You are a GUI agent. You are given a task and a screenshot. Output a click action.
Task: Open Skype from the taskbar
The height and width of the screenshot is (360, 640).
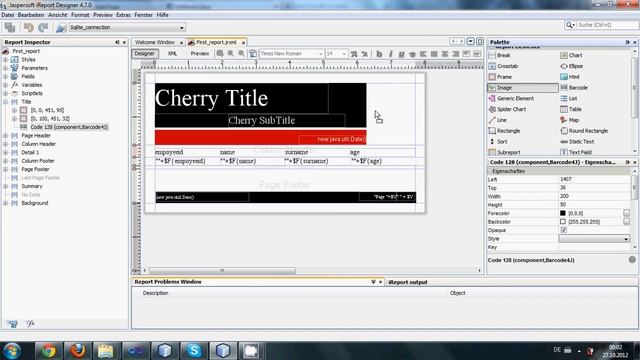(194, 351)
